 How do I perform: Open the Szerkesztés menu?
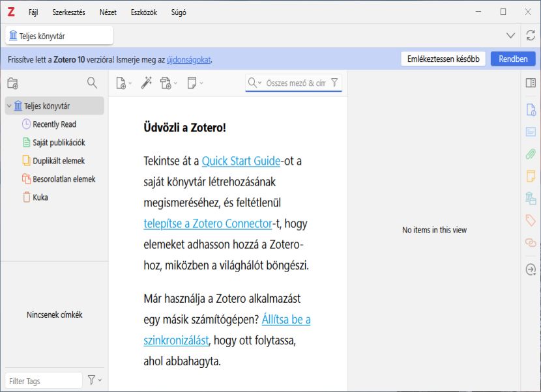pos(68,12)
